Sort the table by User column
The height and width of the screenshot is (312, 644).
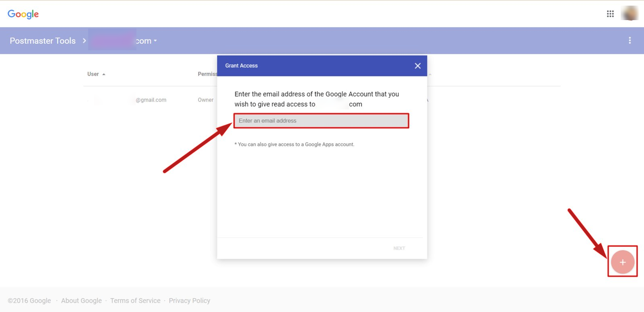coord(96,74)
